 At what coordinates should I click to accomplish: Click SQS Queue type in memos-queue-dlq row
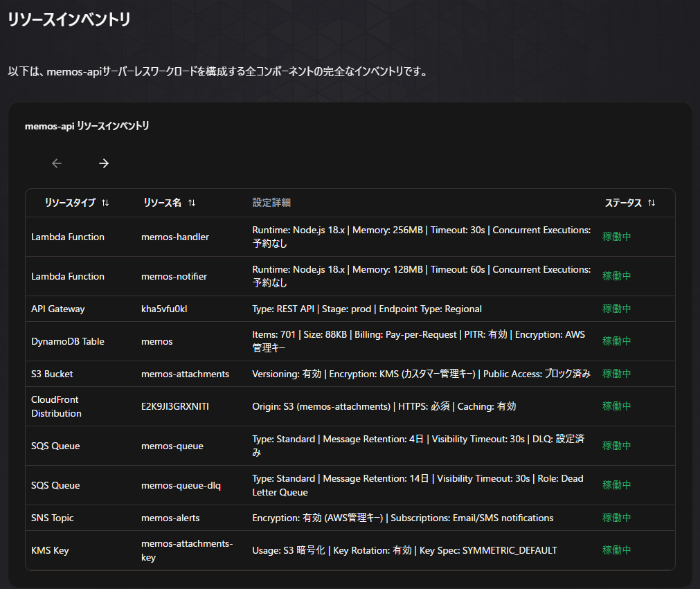(55, 485)
